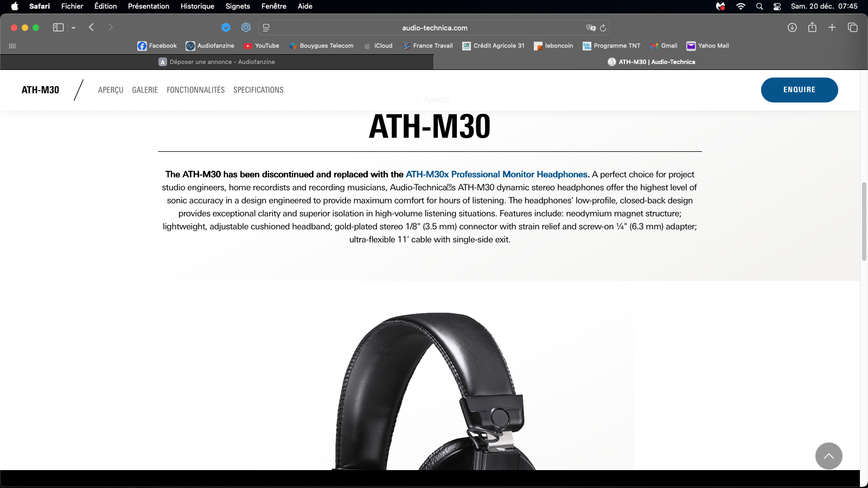Open the YouTube bookmark
This screenshot has height=488, width=868.
(261, 46)
